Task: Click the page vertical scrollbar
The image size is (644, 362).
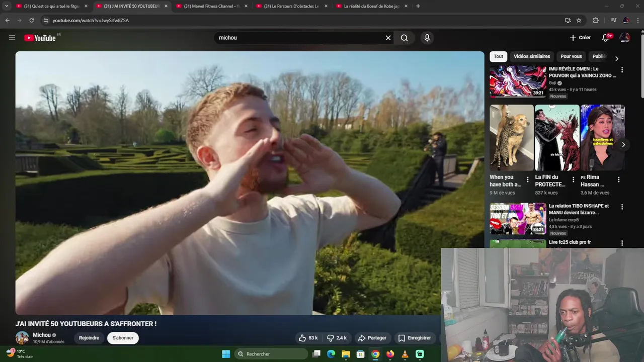Action: [x=641, y=65]
